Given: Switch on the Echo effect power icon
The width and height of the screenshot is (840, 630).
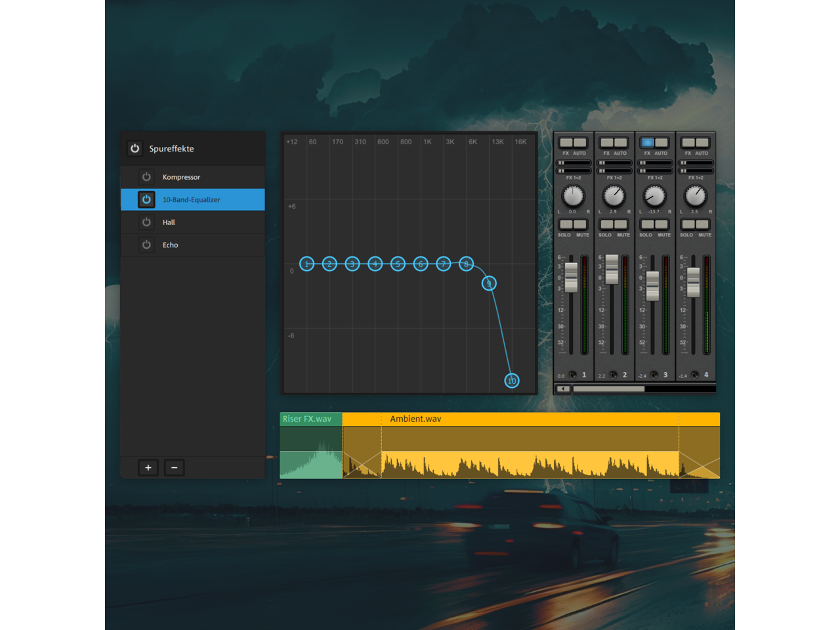Looking at the screenshot, I should pos(146,245).
